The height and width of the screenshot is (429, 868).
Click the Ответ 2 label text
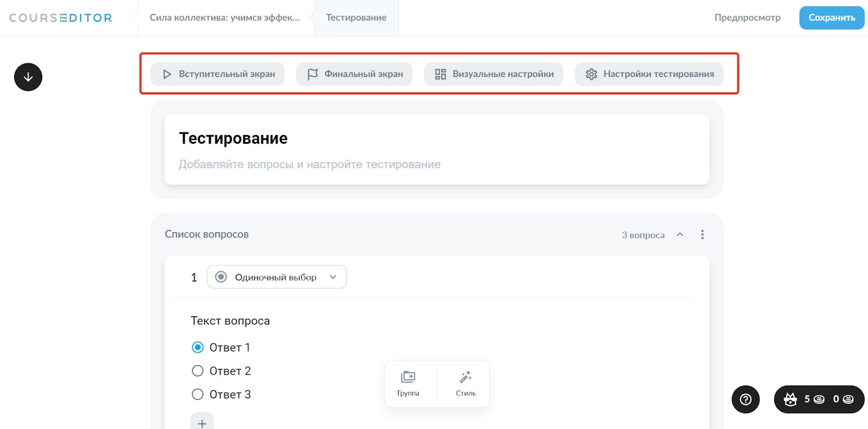(230, 371)
